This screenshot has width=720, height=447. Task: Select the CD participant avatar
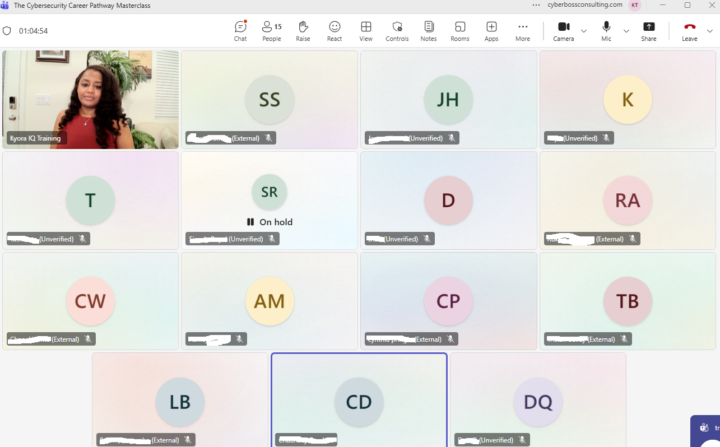pyautogui.click(x=359, y=402)
